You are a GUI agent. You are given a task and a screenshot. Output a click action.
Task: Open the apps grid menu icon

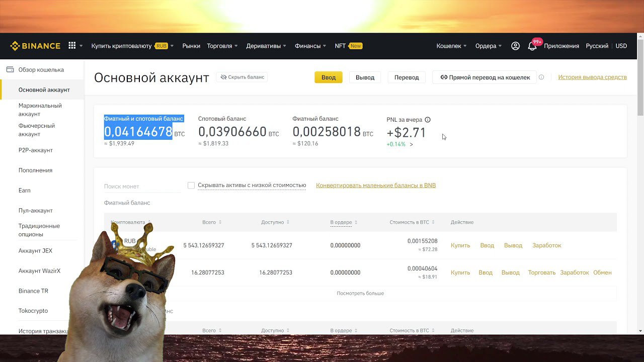(x=72, y=46)
